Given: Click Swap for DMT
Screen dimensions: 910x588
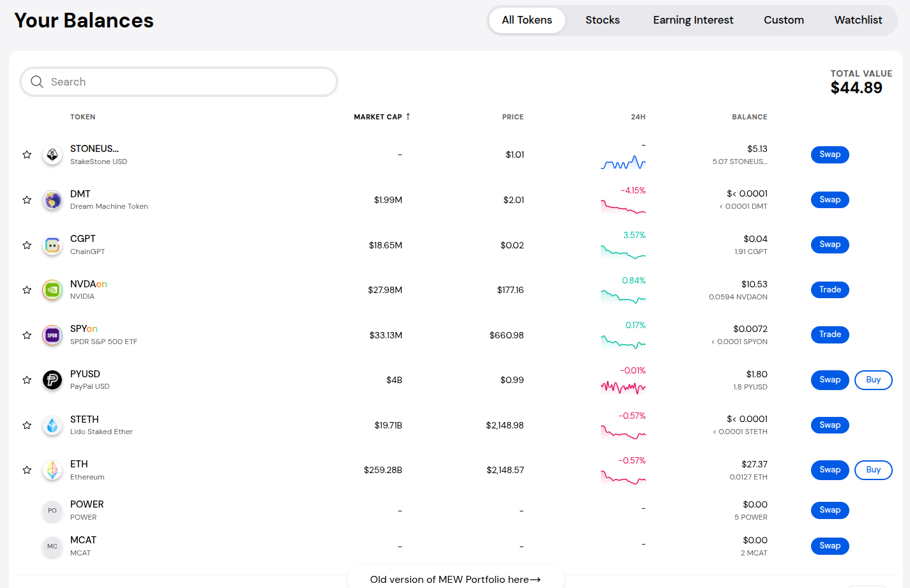Looking at the screenshot, I should pyautogui.click(x=830, y=200).
